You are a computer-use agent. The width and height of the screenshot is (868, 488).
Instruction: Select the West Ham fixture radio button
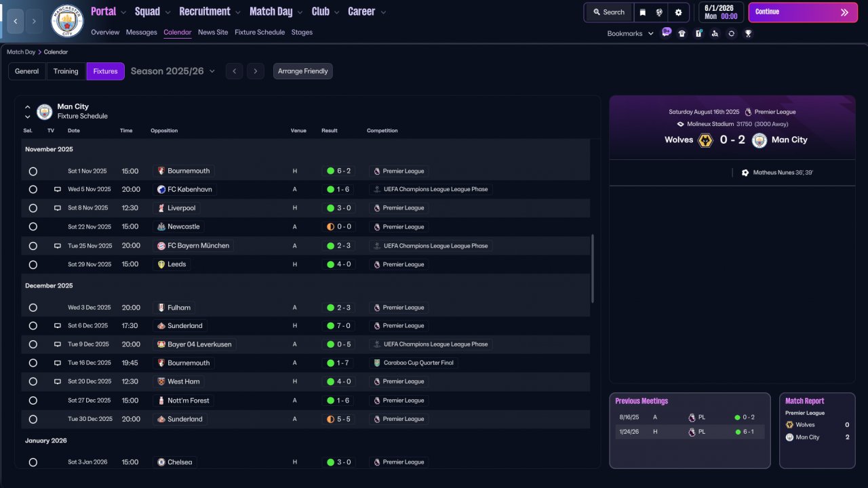click(x=33, y=382)
